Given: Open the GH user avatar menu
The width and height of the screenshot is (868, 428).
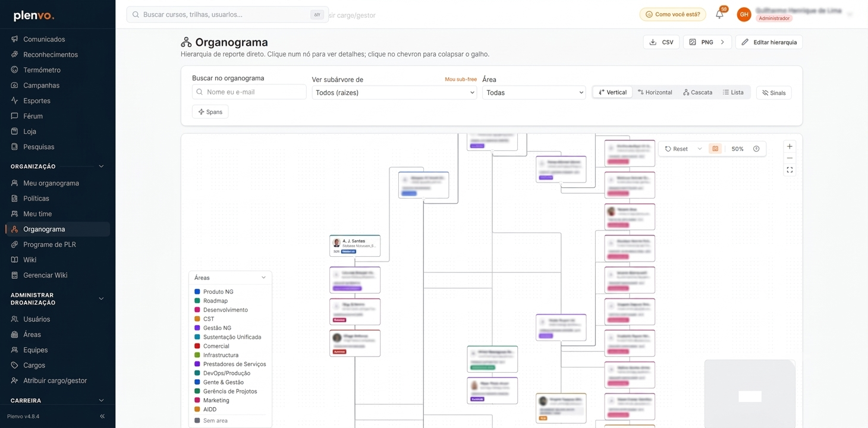Looking at the screenshot, I should (x=744, y=14).
